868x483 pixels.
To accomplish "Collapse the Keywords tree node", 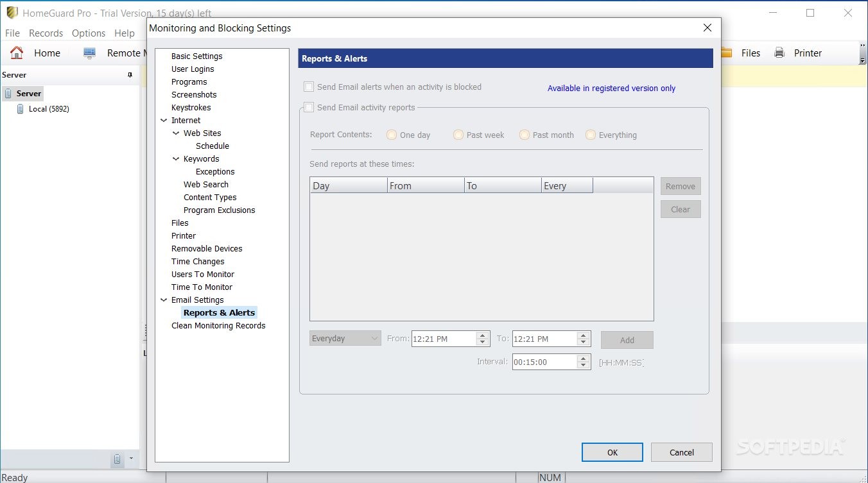I will point(176,159).
